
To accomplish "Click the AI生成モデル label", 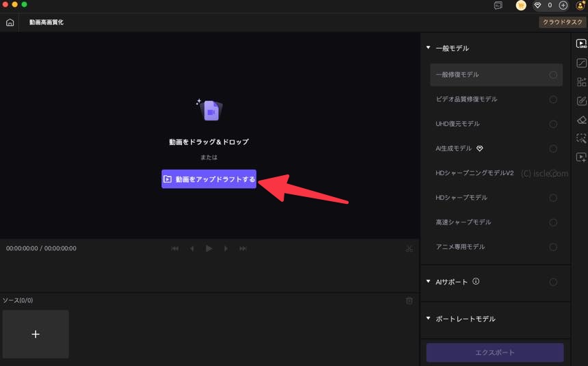I will click(453, 148).
